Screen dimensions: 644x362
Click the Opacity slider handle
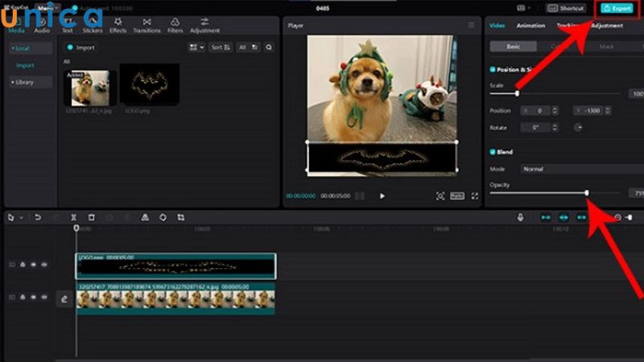pyautogui.click(x=587, y=193)
